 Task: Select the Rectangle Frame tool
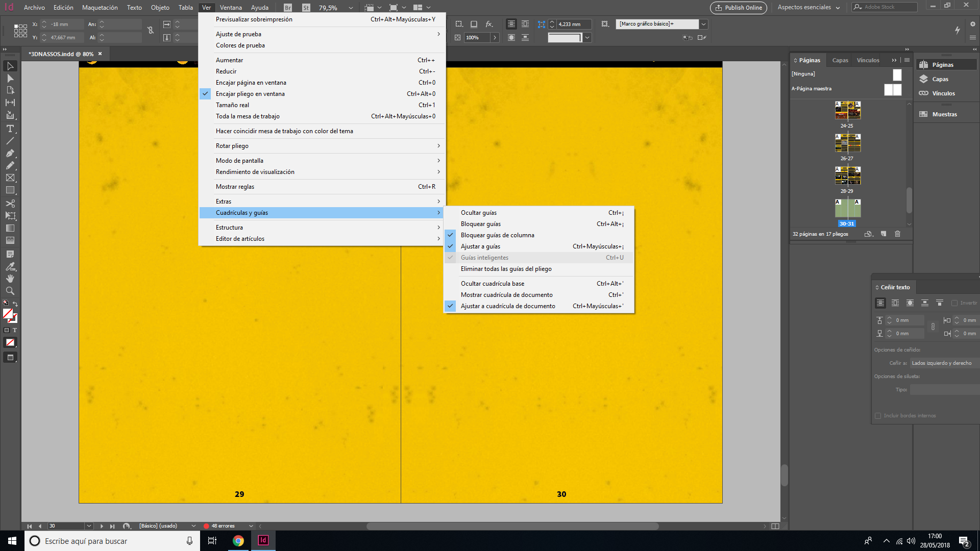click(10, 178)
